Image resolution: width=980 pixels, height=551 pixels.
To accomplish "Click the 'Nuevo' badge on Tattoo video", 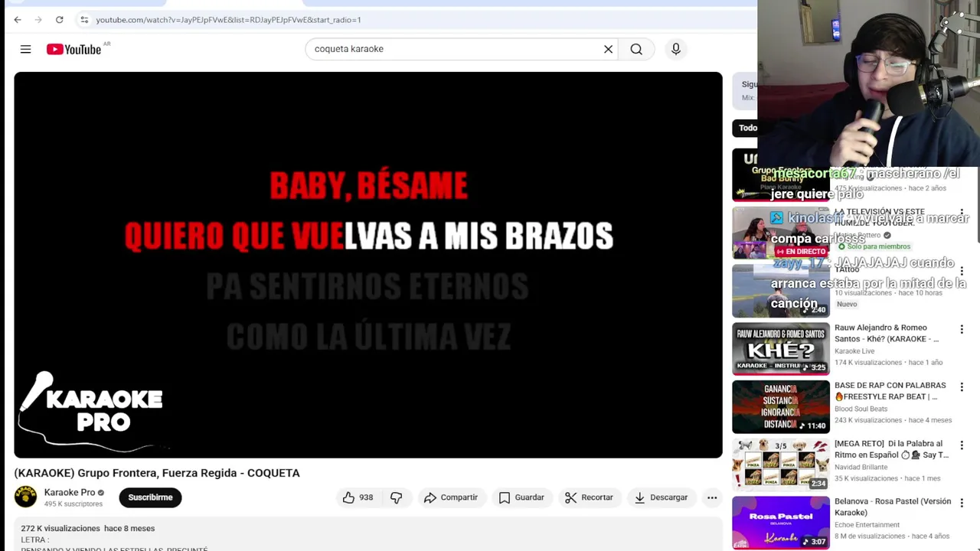I will point(847,304).
